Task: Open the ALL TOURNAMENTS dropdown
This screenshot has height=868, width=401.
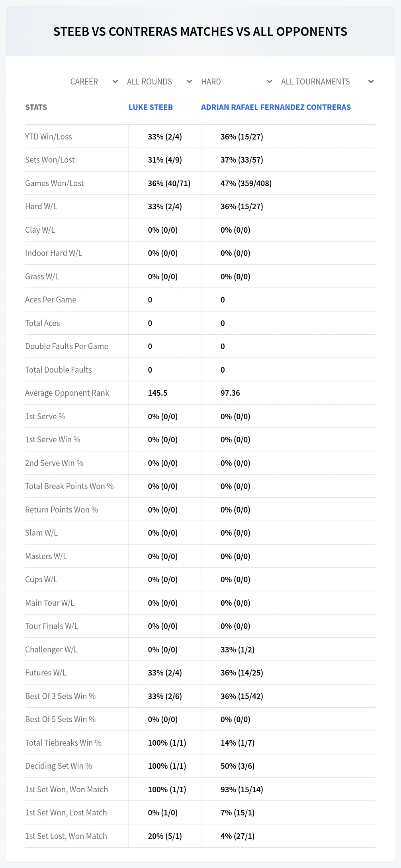Action: 327,82
